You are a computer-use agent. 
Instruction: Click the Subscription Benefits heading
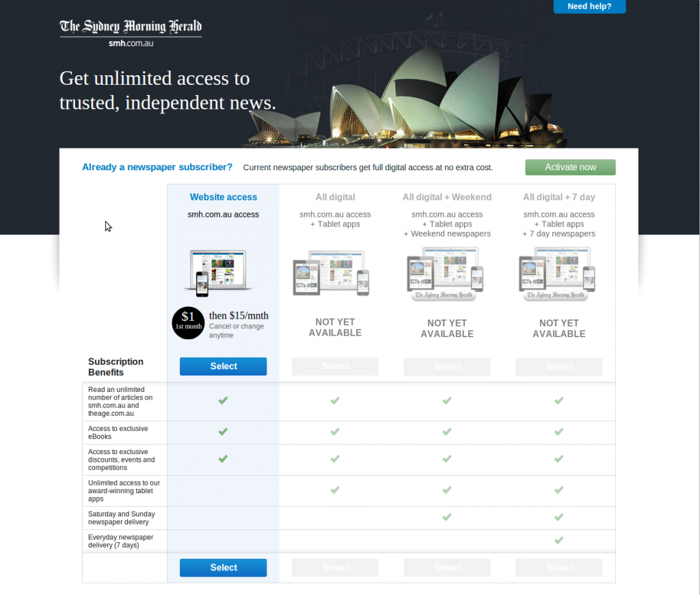(x=116, y=367)
